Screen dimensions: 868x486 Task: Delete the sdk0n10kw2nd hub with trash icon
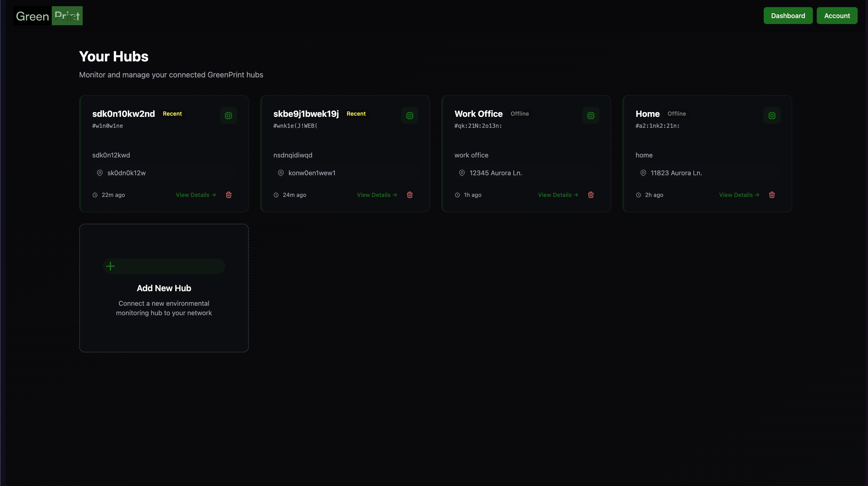(x=228, y=195)
